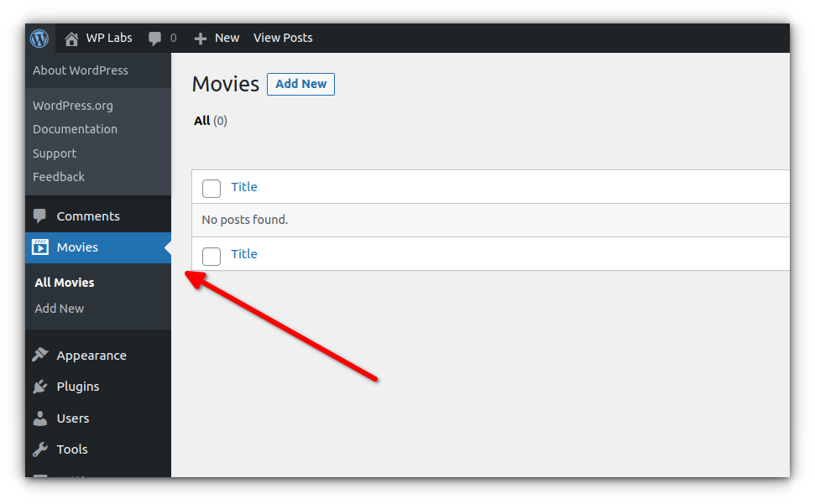
Task: Open the New content menu
Action: tap(227, 38)
